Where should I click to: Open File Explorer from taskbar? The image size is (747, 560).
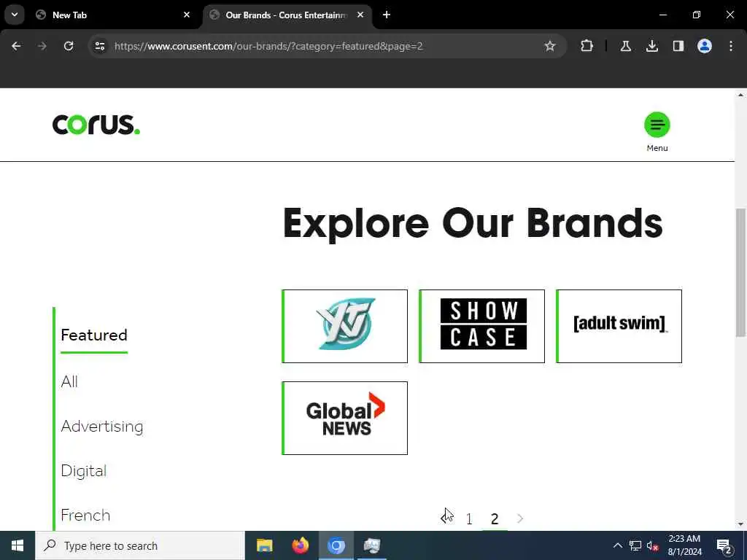point(264,545)
